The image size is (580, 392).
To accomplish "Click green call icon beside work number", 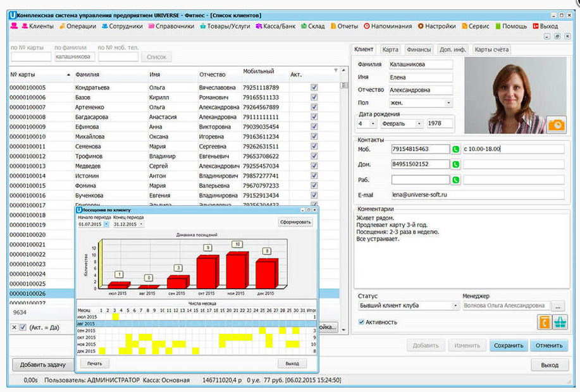I will pyautogui.click(x=455, y=180).
